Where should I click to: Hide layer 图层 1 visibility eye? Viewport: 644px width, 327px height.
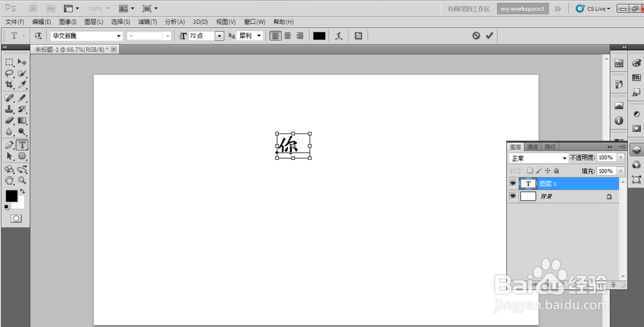click(513, 183)
